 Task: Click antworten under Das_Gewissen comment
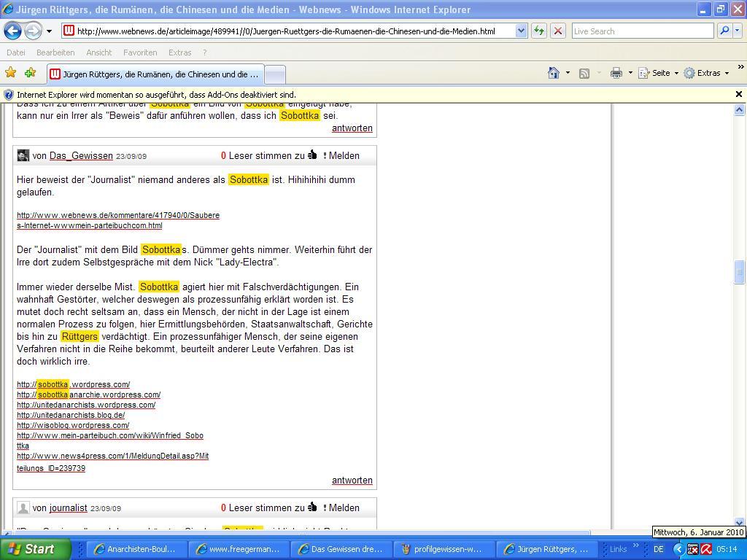[x=352, y=481]
